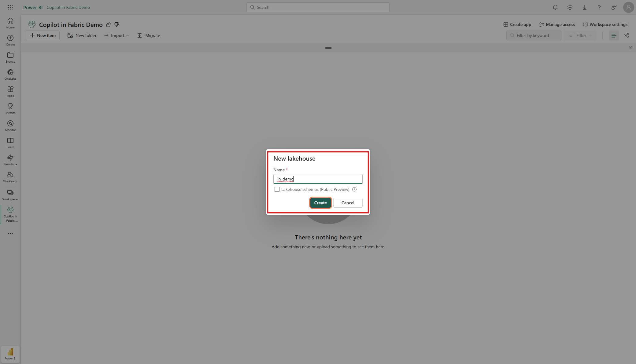Viewport: 636px width, 364px height.
Task: Go to Workloads in left navigation
Action: click(x=10, y=177)
